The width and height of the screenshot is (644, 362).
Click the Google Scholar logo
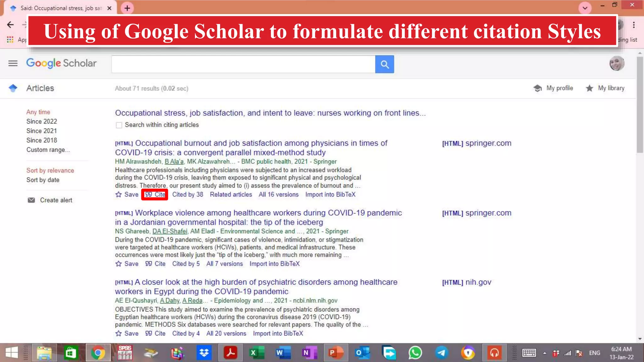61,63
